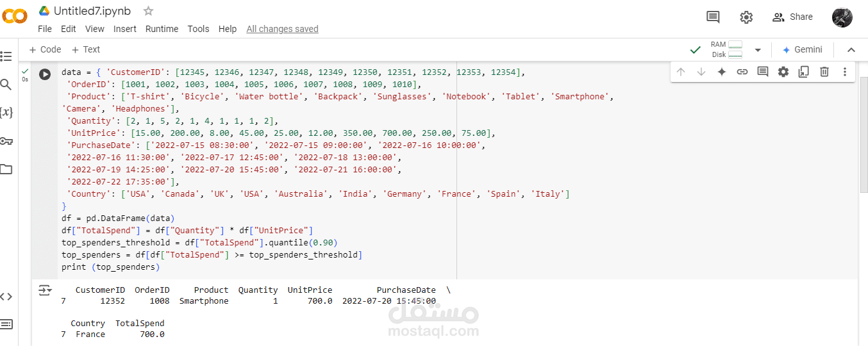Open the Runtime menu
This screenshot has width=868, height=346.
coord(162,29)
